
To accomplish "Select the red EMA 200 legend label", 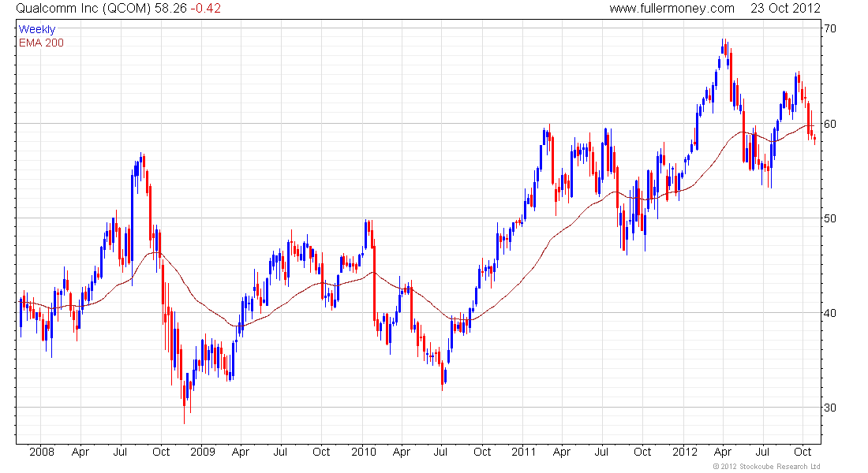I will click(41, 43).
